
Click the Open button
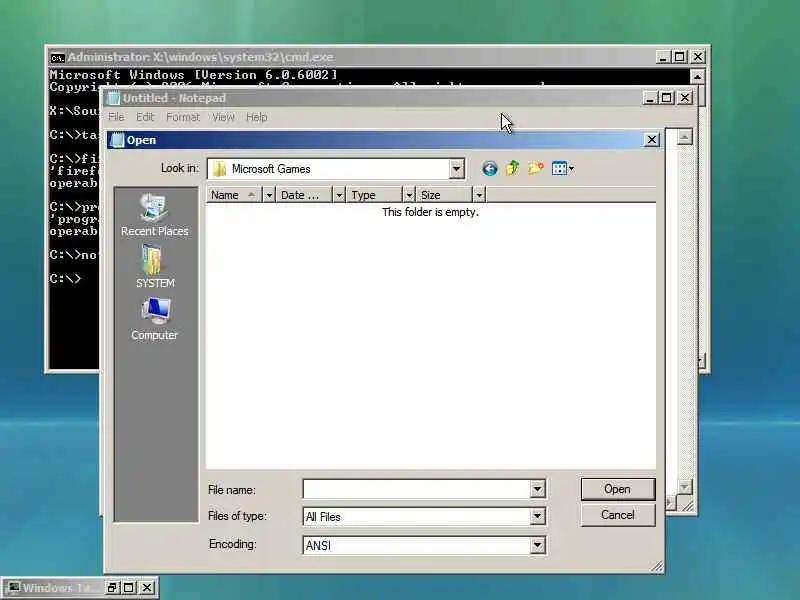click(617, 489)
